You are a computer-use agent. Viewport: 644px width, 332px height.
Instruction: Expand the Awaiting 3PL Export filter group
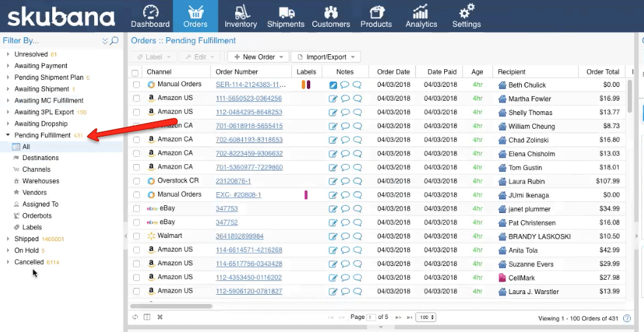[8, 112]
